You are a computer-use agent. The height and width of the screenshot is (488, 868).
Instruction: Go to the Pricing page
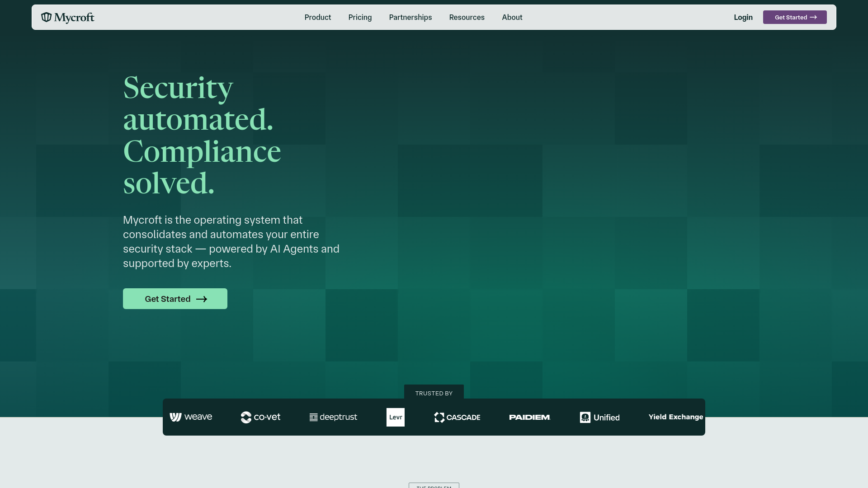[360, 17]
